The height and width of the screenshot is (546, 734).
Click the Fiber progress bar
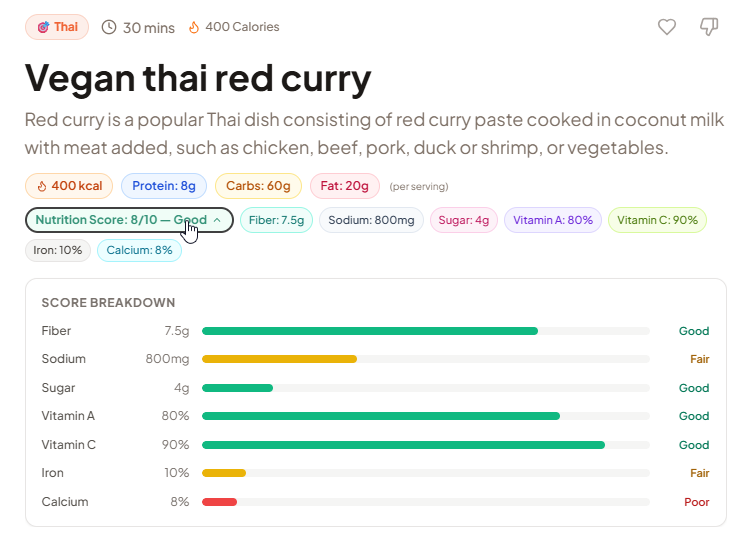[425, 331]
